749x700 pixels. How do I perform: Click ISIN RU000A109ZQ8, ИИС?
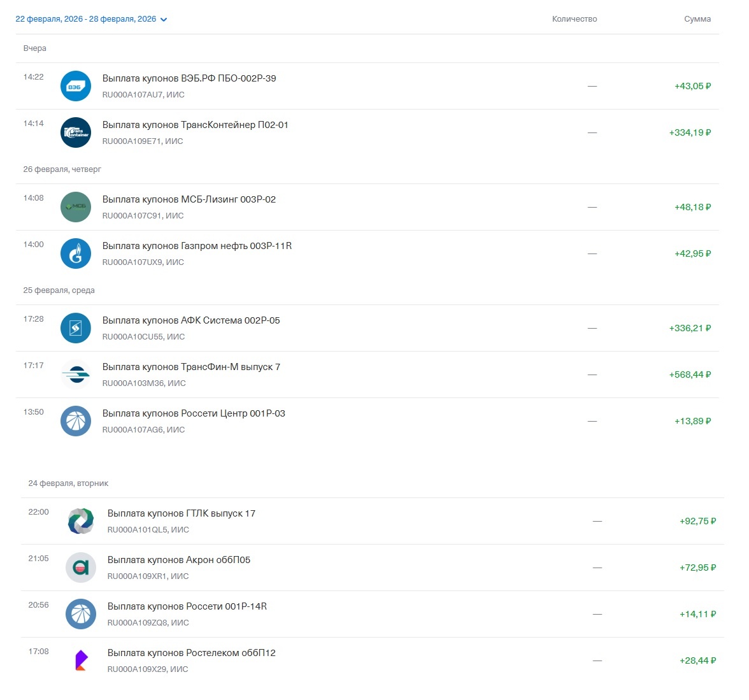pos(148,622)
